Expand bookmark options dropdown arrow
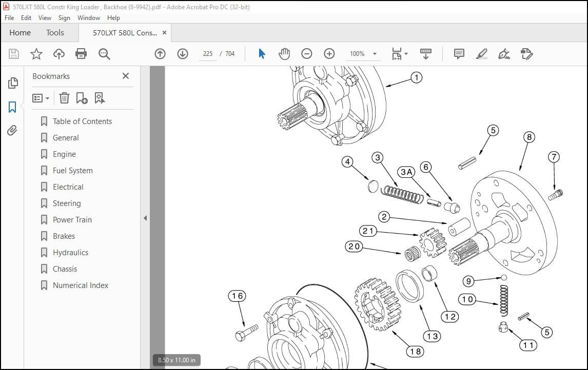 (47, 98)
